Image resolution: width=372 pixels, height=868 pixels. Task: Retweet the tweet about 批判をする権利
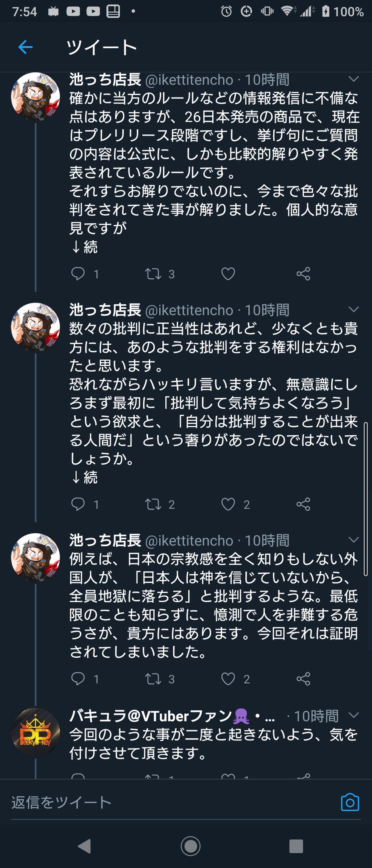coord(153,504)
